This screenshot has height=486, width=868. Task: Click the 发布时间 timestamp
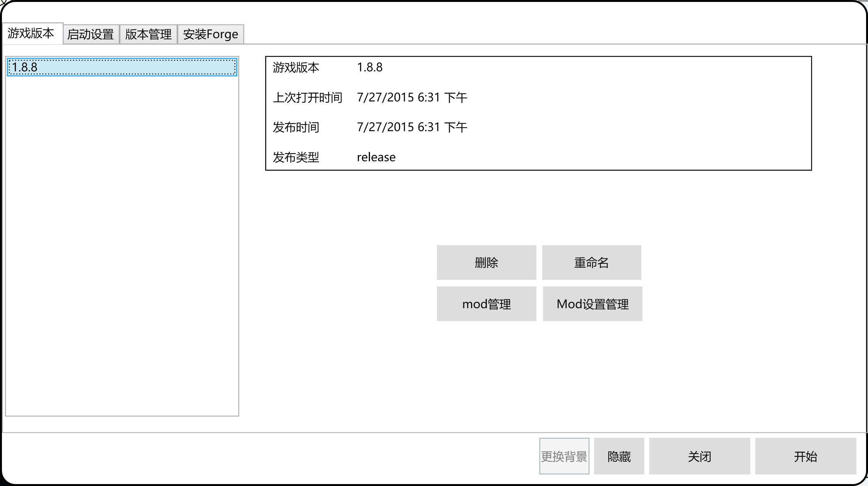point(412,127)
